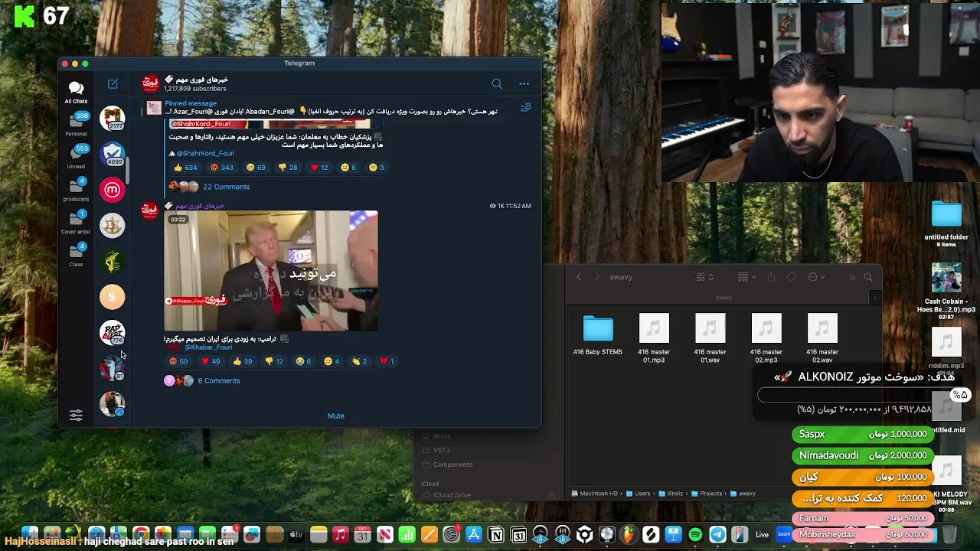Open Finder icon view switcher dropdown
Image resolution: width=980 pixels, height=551 pixels.
(705, 277)
